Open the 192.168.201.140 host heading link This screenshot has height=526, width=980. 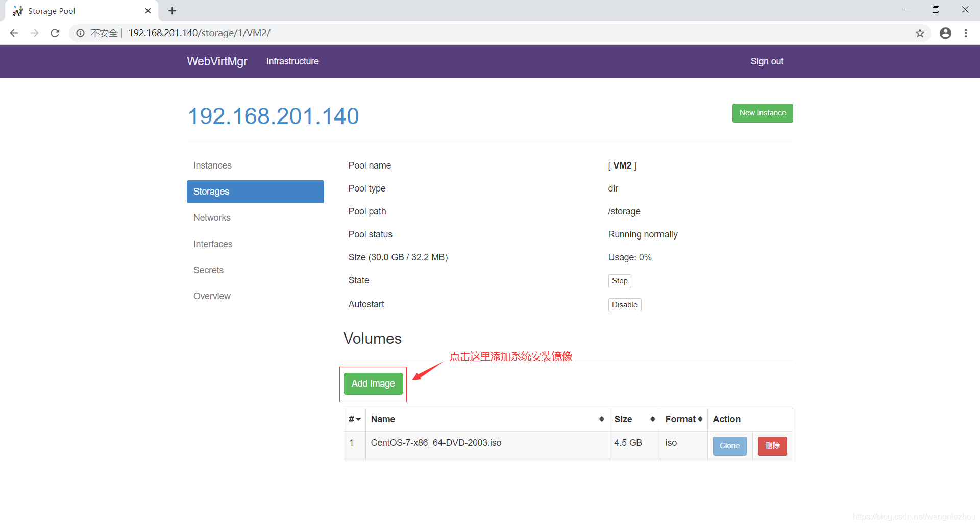(274, 116)
